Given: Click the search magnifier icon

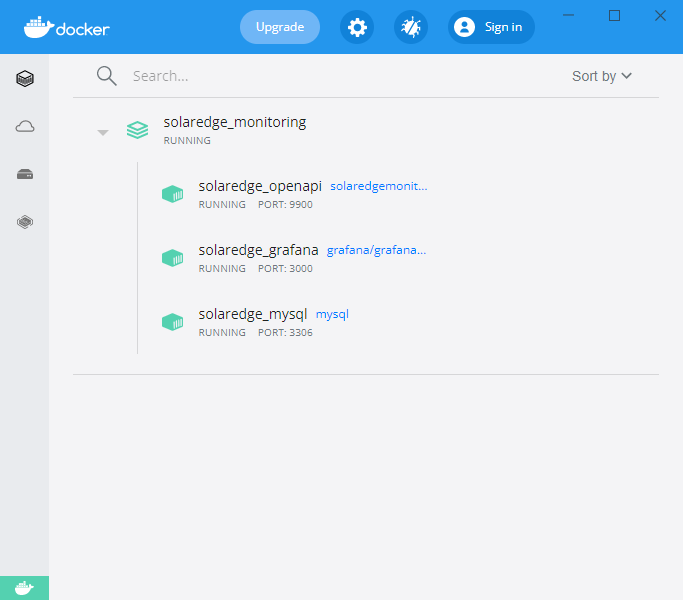Looking at the screenshot, I should [107, 76].
